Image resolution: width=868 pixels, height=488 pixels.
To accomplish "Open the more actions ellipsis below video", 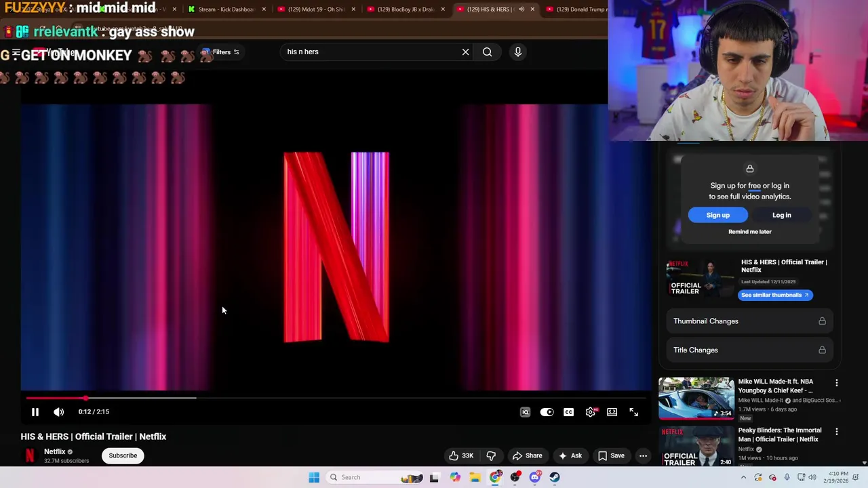I will click(x=643, y=455).
